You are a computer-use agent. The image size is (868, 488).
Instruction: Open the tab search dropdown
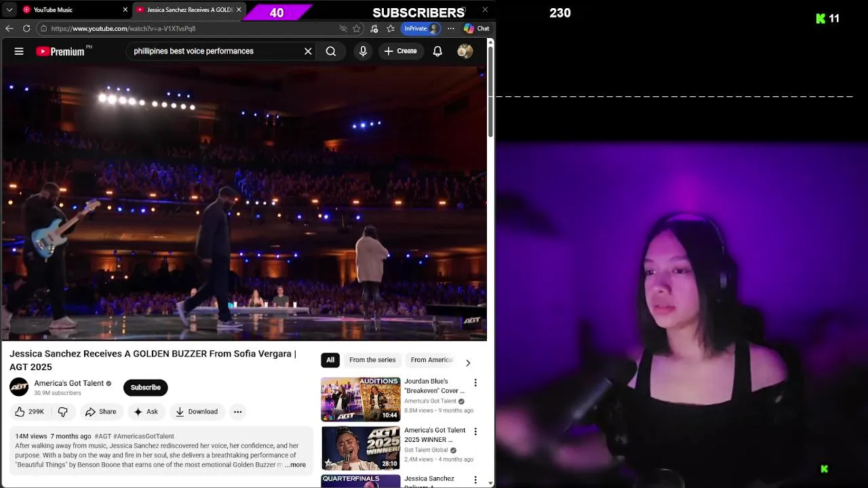point(9,9)
